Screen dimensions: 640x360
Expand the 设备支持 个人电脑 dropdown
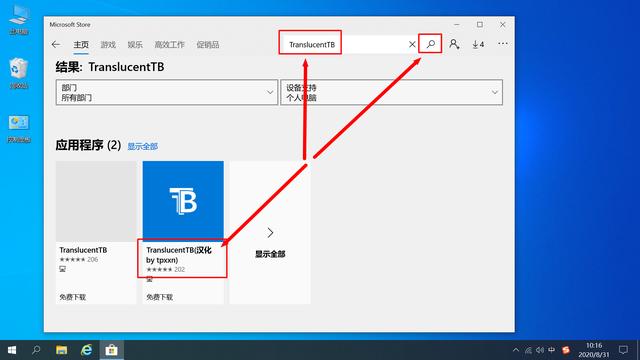point(391,92)
